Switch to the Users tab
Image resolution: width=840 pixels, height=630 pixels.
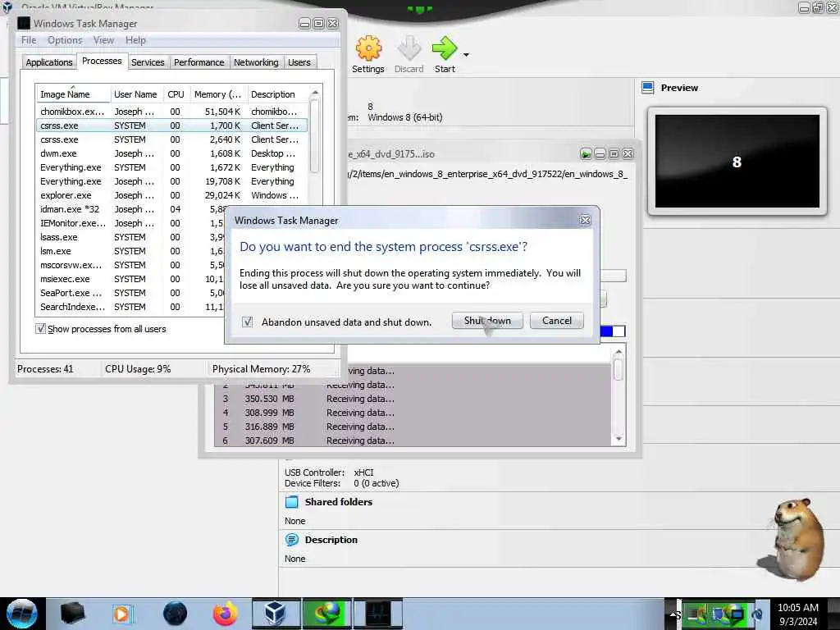tap(299, 62)
